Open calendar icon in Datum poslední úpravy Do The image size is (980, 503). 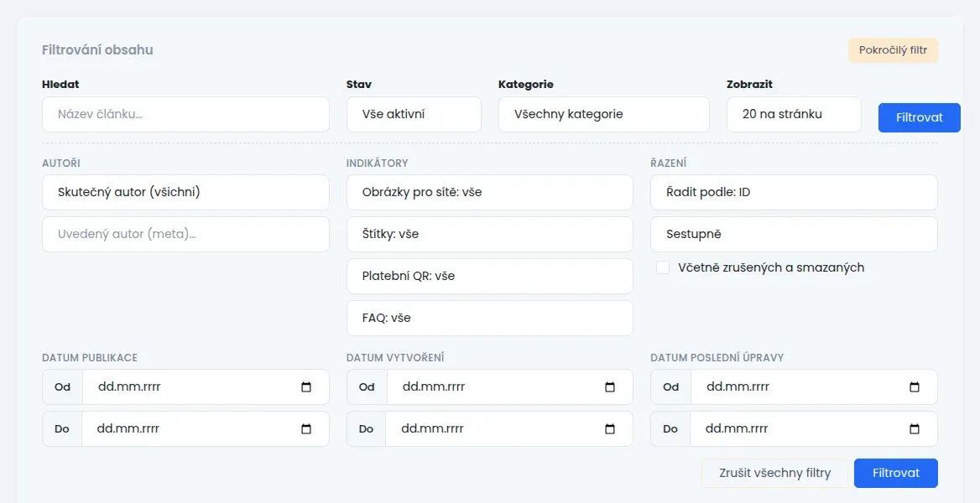tap(915, 428)
